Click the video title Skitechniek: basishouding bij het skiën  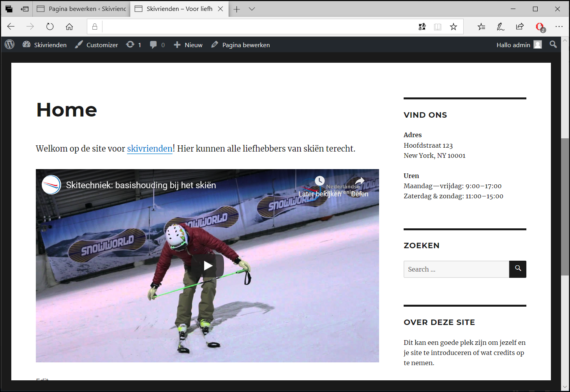141,185
